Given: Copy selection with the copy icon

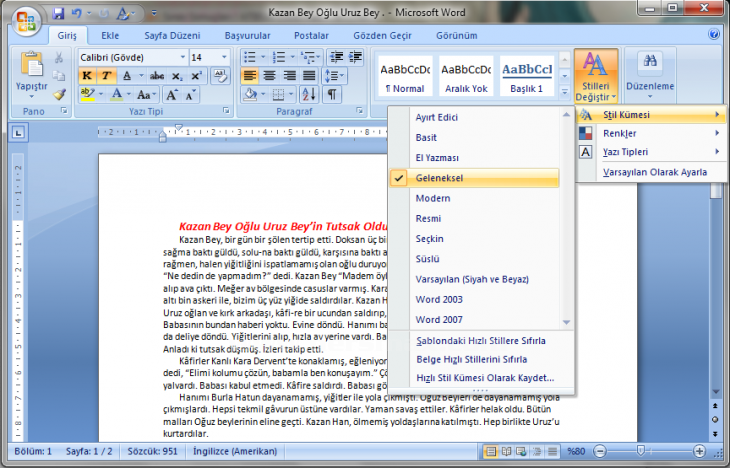Looking at the screenshot, I should tap(59, 75).
